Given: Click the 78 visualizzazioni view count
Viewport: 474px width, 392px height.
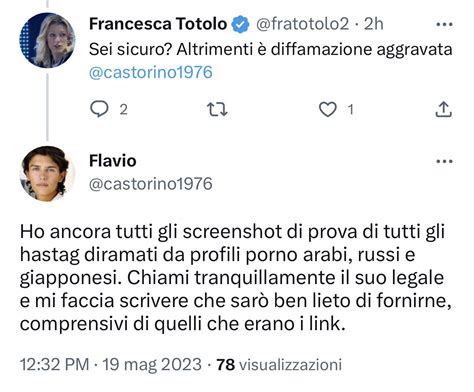Looking at the screenshot, I should click(x=279, y=365).
